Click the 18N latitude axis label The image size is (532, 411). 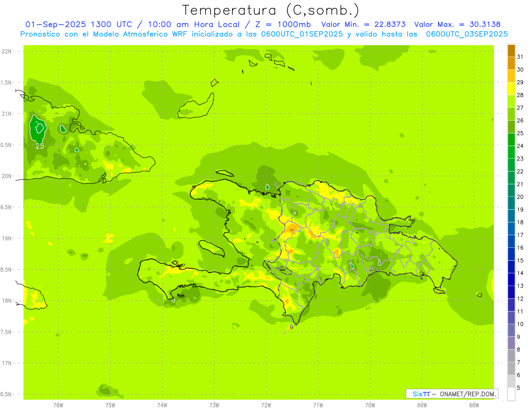8,301
